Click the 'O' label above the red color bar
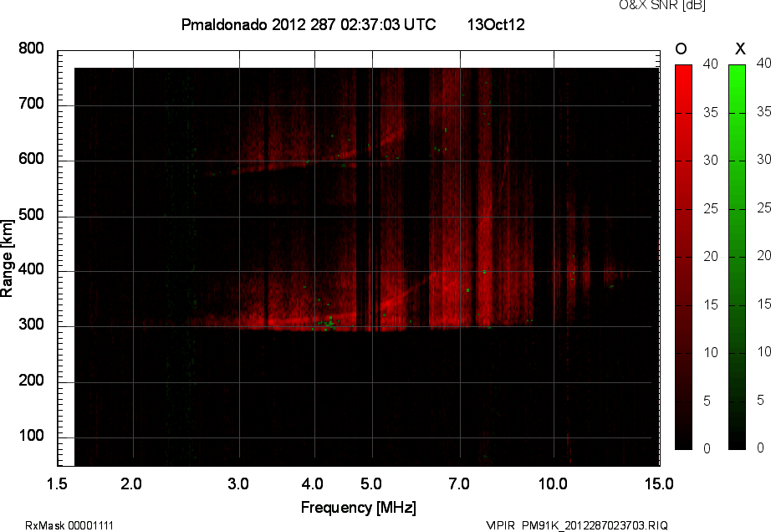 coord(681,49)
